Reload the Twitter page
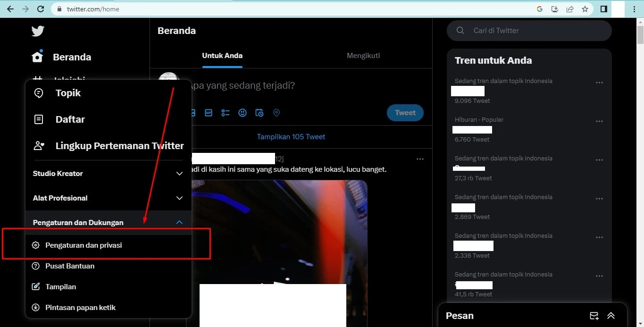 41,9
